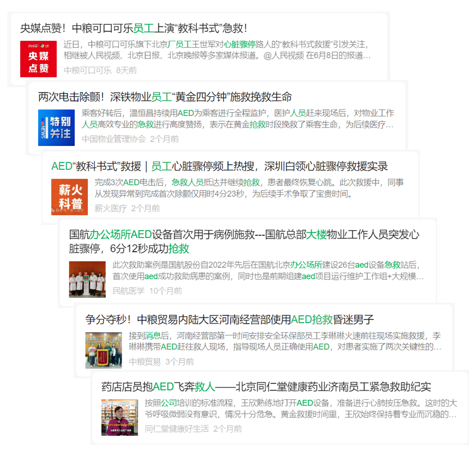Open the 争分夺秒！中粮贸易 headline
This screenshot has width=476, height=456.
tap(229, 320)
